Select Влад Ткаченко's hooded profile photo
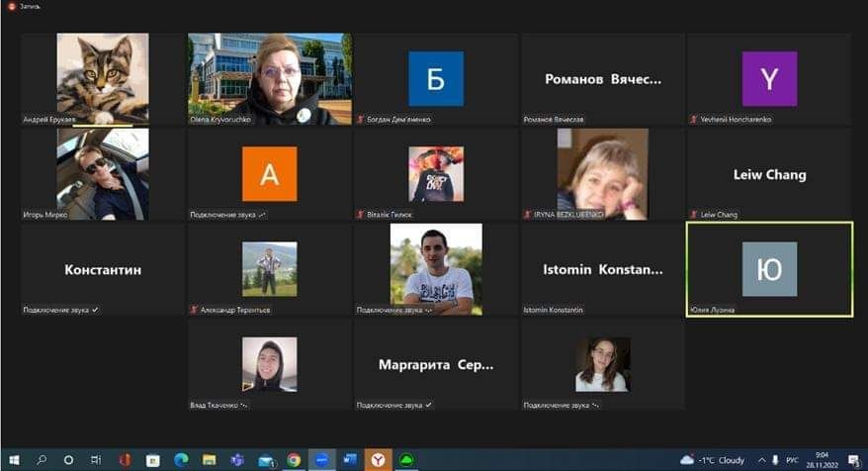Image resolution: width=868 pixels, height=471 pixels. [x=270, y=364]
